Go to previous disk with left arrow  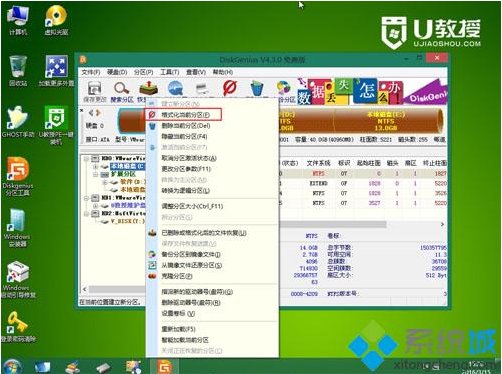(x=91, y=113)
